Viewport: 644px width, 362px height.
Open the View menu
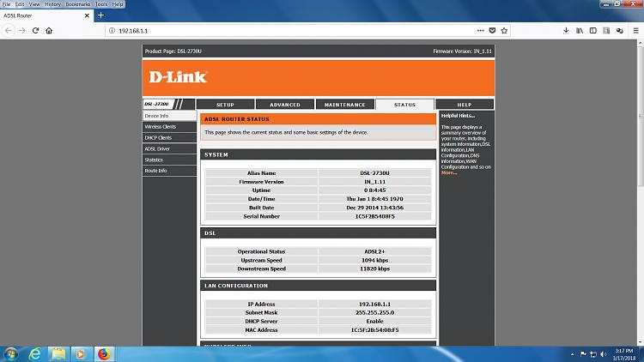(34, 4)
